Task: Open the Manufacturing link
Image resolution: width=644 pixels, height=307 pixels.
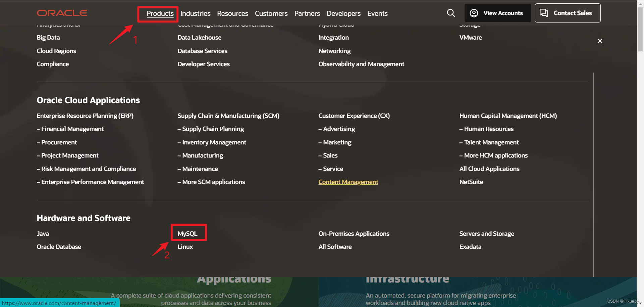Action: click(x=200, y=156)
